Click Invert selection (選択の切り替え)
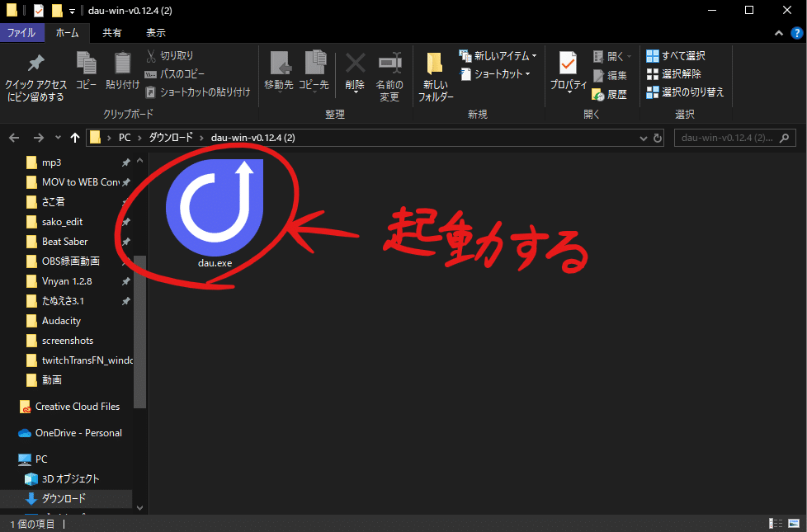Screen dimensions: 807x532 [x=685, y=92]
